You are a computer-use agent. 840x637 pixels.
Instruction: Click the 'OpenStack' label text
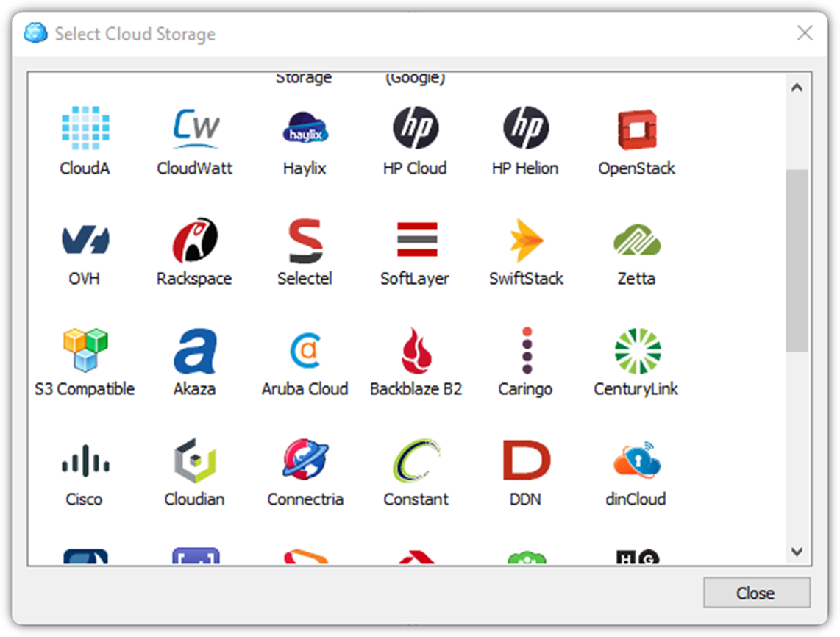636,168
